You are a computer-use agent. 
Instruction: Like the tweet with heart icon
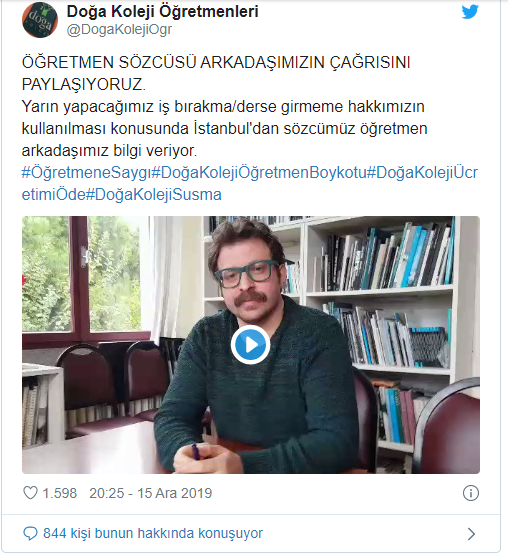(30, 493)
